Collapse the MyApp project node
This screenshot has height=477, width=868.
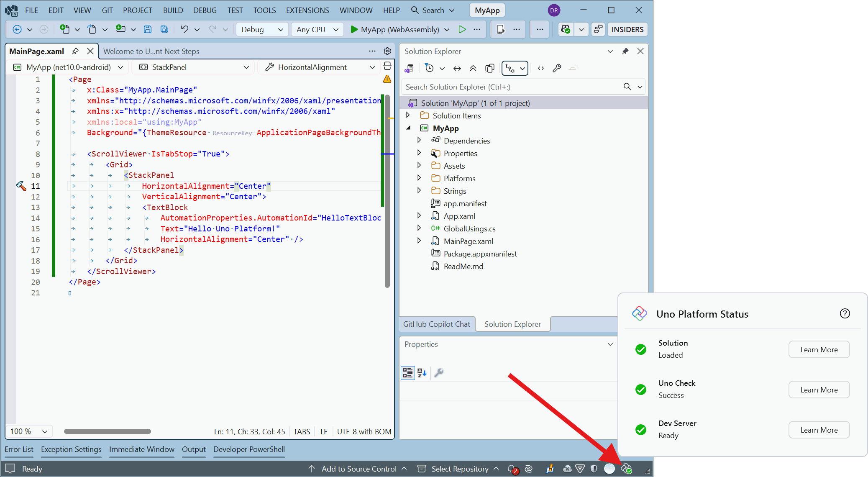[x=409, y=128]
